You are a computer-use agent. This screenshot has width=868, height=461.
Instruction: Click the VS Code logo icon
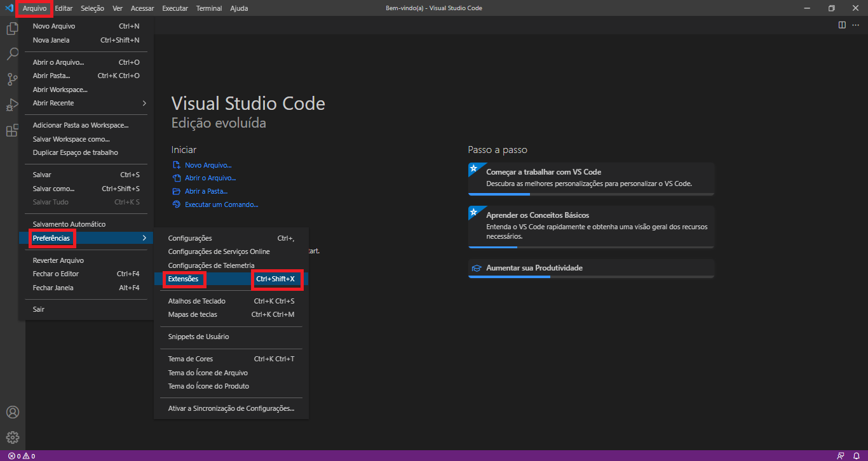point(9,8)
